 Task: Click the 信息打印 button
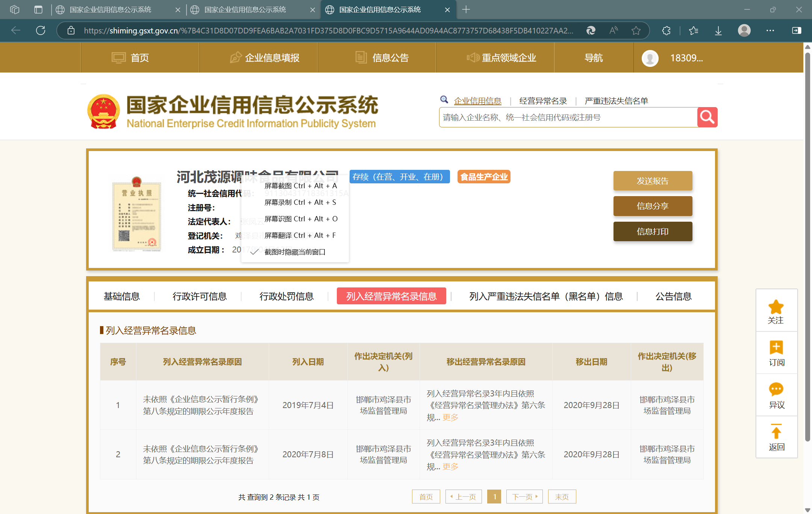pos(653,231)
